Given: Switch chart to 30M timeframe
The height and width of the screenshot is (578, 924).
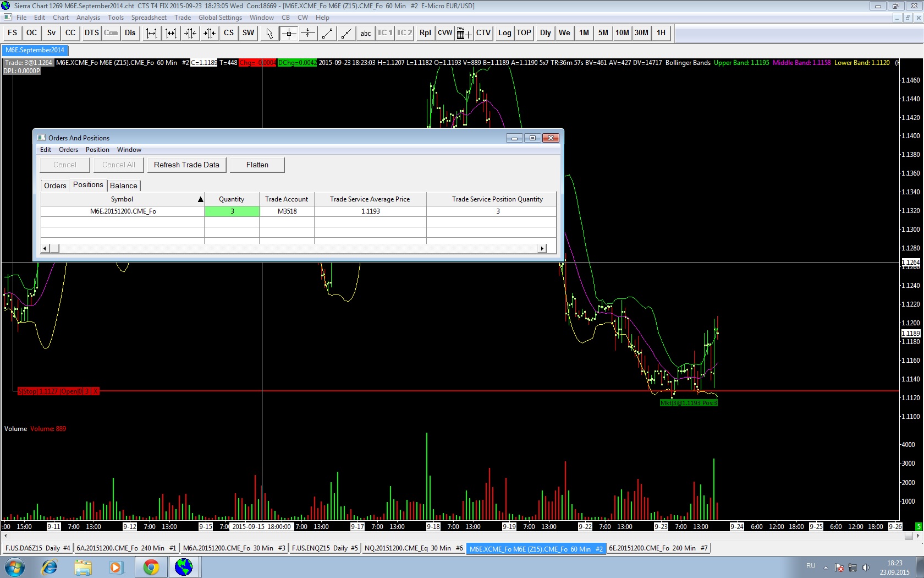Looking at the screenshot, I should tap(642, 33).
